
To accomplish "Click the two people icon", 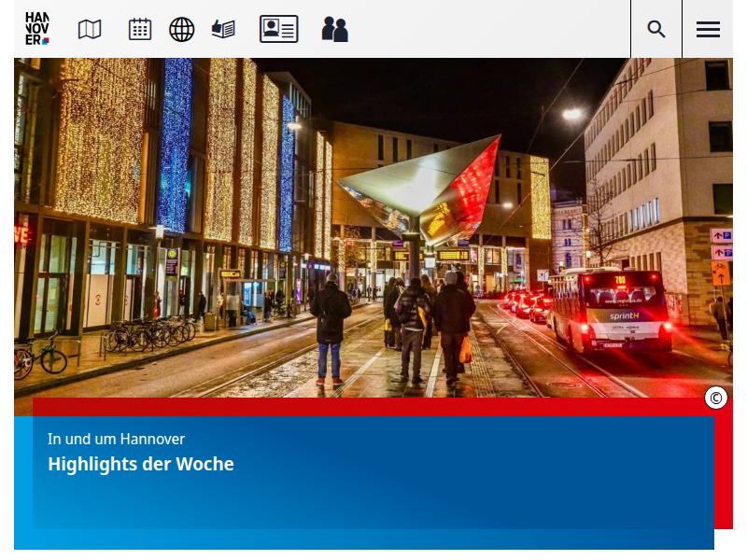I will pyautogui.click(x=334, y=29).
